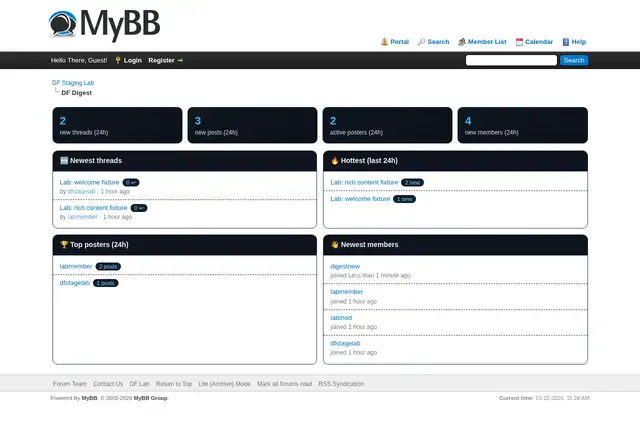Click the 1 new badge in Hottest
Screen dimensions: 640x430
404,199
